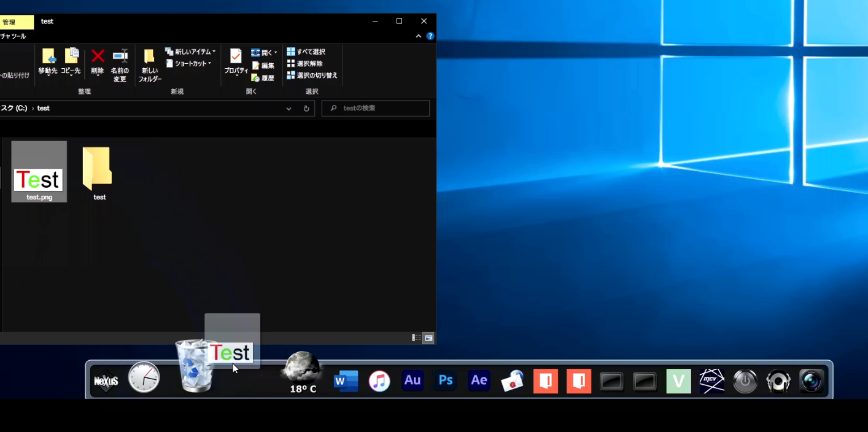Collapse the ribbon using the up chevron

[419, 36]
